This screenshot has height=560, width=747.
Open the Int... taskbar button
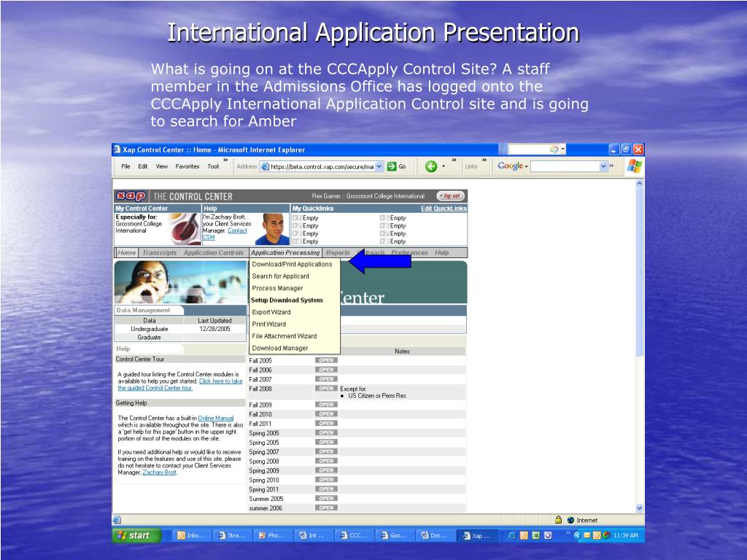click(312, 535)
